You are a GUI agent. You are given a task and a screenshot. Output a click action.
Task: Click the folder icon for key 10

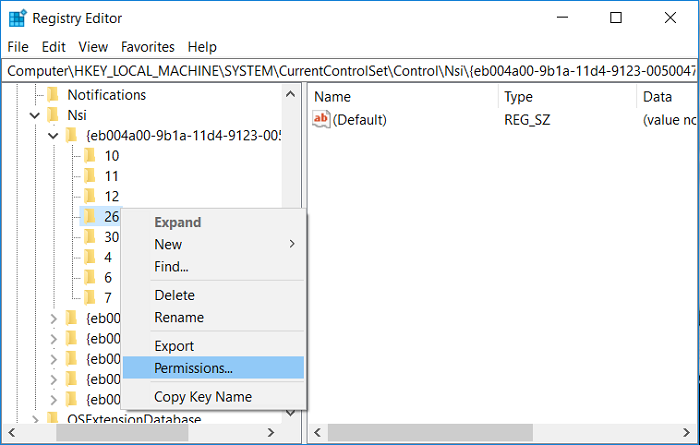[x=89, y=155]
